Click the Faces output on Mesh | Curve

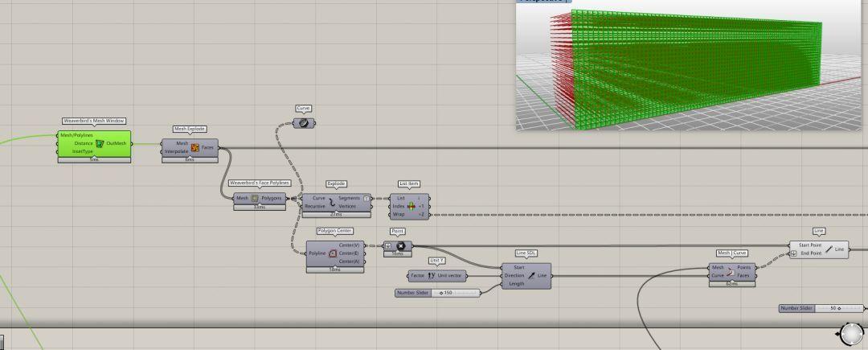[x=743, y=275]
